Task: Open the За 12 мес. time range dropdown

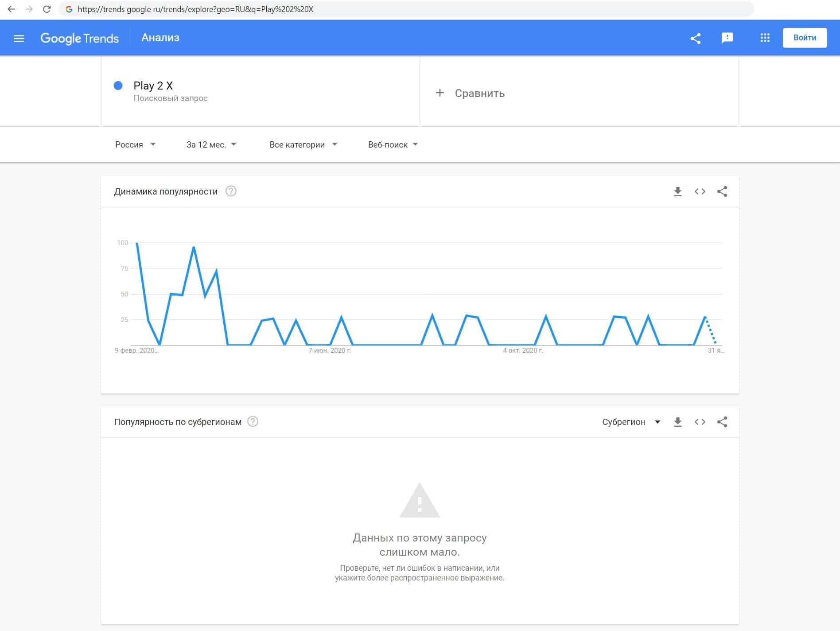Action: click(211, 144)
